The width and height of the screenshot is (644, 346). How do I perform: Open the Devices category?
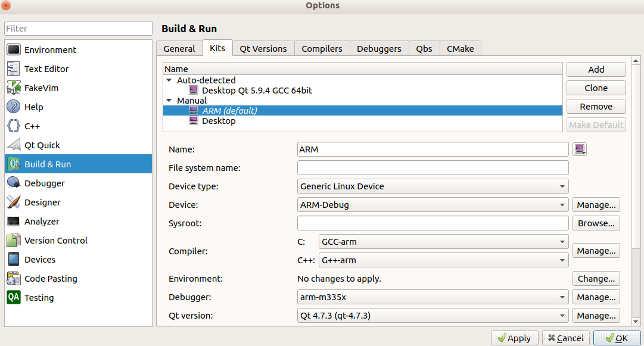(78, 260)
